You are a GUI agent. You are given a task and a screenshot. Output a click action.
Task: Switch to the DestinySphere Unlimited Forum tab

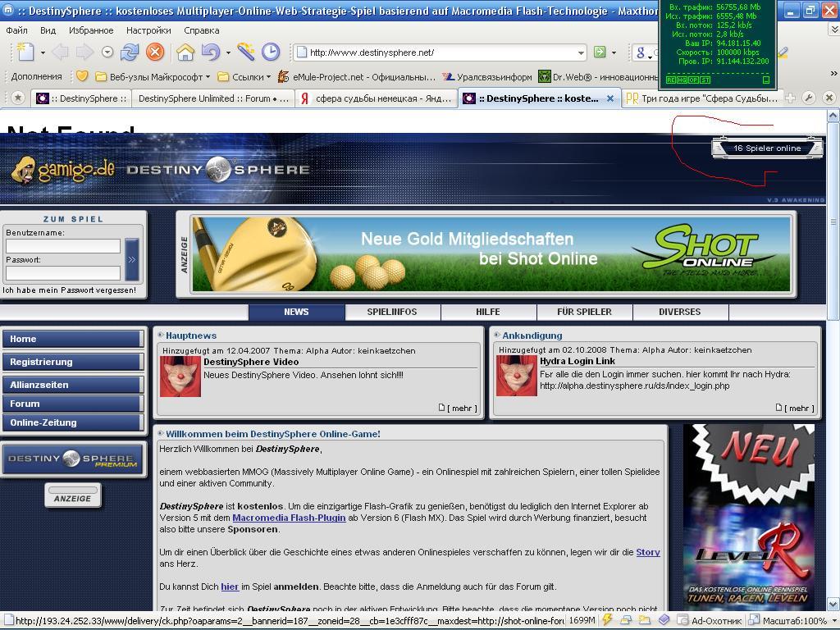[213, 98]
